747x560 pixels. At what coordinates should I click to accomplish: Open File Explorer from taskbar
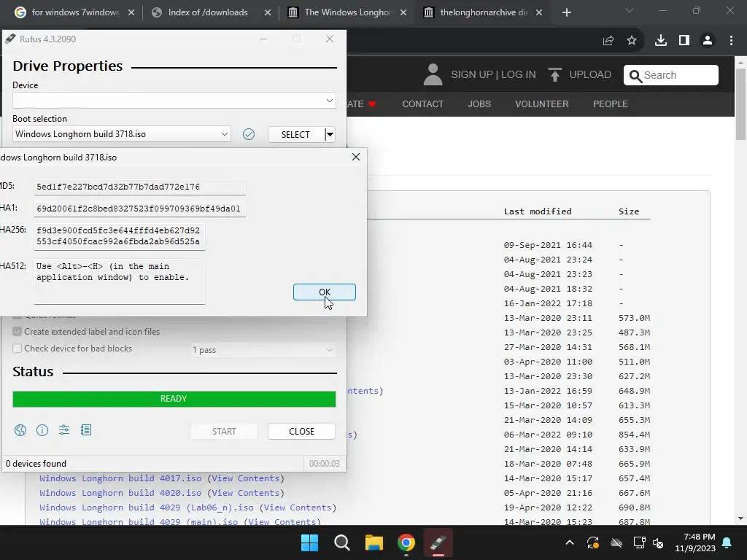pos(374,542)
